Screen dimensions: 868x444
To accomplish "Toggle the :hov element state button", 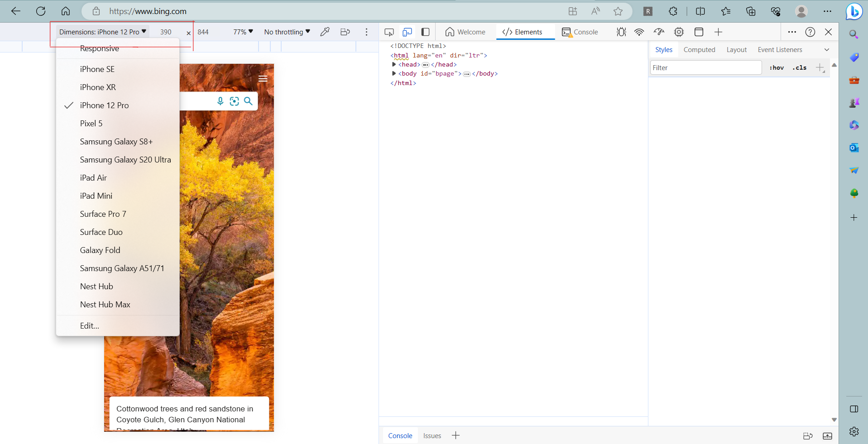I will (777, 68).
